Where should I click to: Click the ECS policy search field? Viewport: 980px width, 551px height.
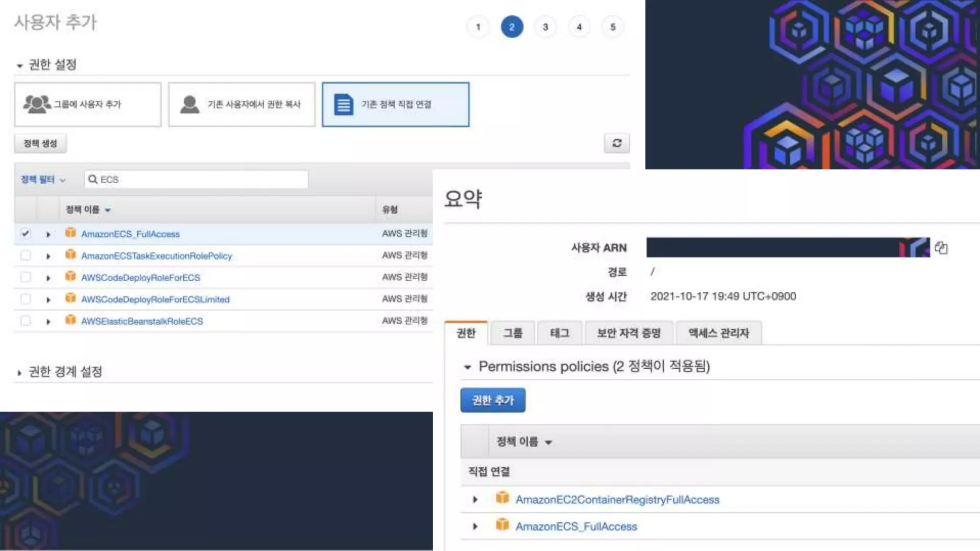tap(201, 179)
